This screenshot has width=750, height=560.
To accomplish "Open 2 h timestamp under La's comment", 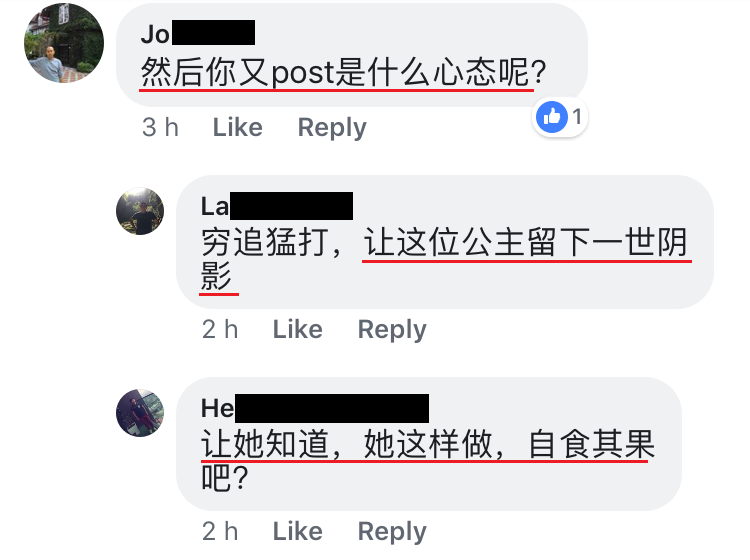I will tap(220, 329).
